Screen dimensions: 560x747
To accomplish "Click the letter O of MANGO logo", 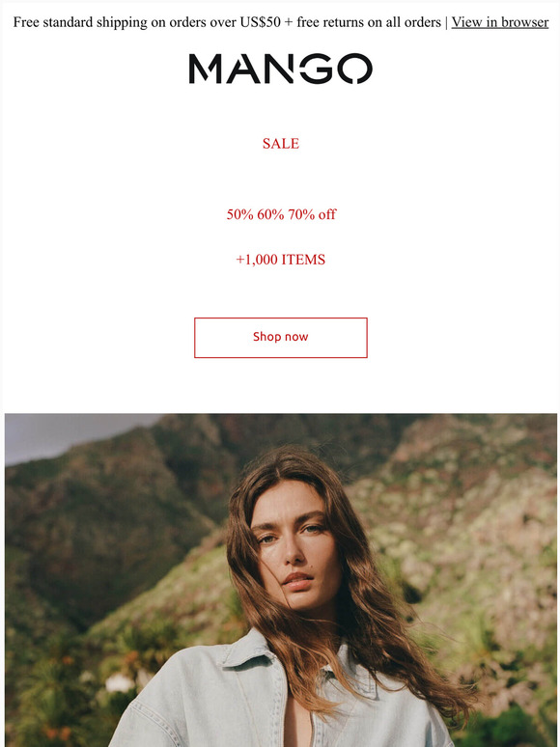I will click(354, 69).
